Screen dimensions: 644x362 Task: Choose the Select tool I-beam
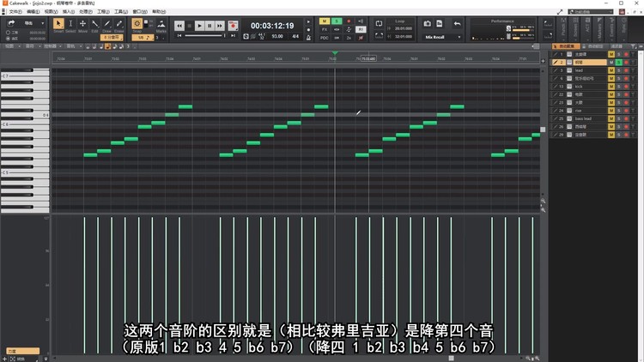click(x=70, y=24)
